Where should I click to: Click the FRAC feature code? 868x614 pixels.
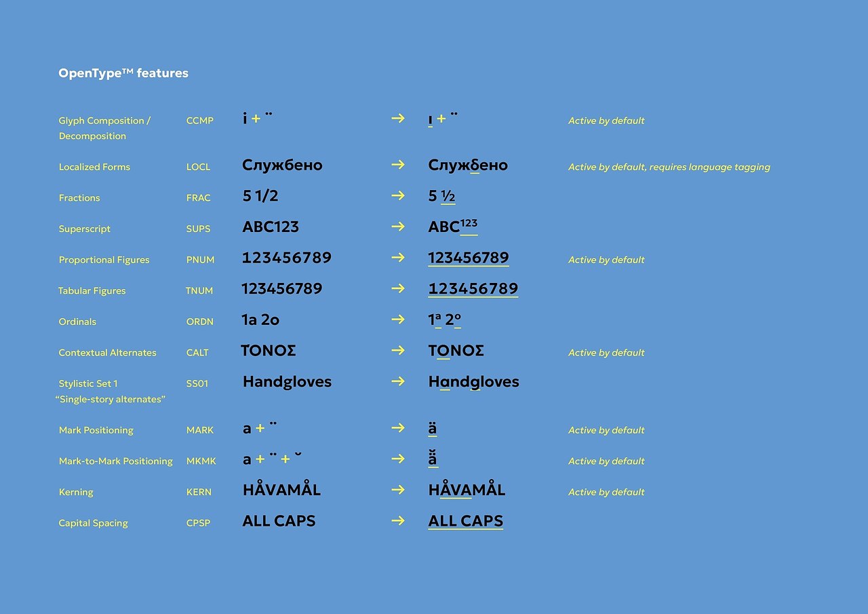199,198
